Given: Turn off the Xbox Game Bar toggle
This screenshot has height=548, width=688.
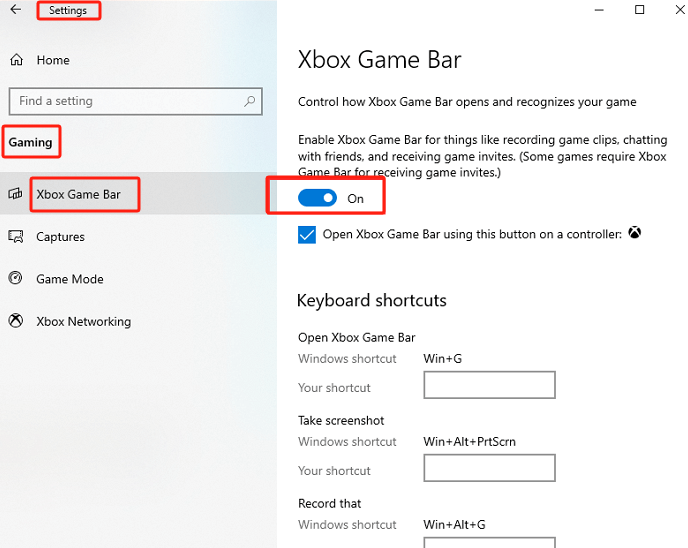Looking at the screenshot, I should tap(318, 198).
